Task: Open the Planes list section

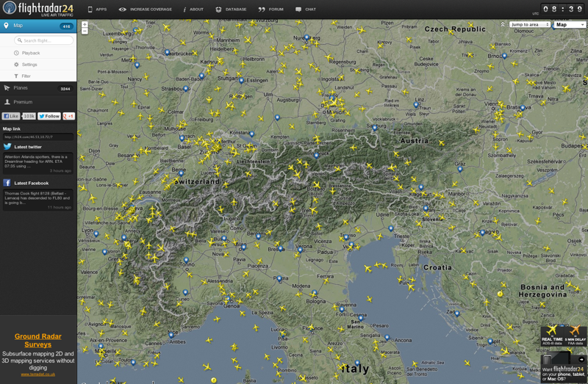Action: point(38,88)
